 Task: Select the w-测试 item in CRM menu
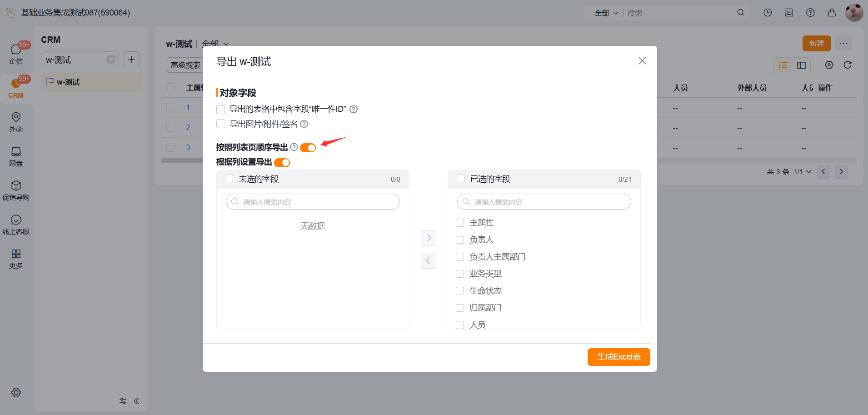click(92, 82)
